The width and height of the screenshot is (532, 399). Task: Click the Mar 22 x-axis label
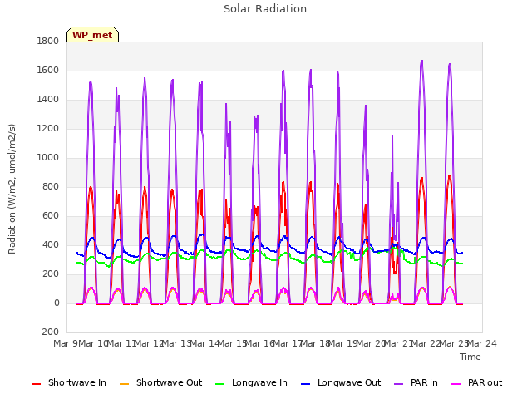(426, 343)
